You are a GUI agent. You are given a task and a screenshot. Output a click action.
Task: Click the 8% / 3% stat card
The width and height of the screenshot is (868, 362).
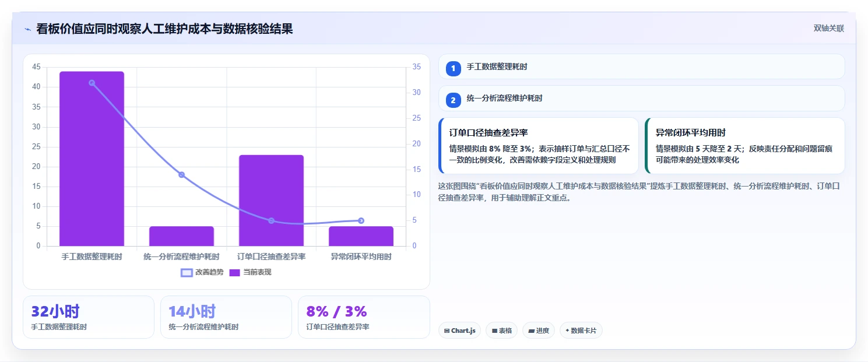pos(364,317)
